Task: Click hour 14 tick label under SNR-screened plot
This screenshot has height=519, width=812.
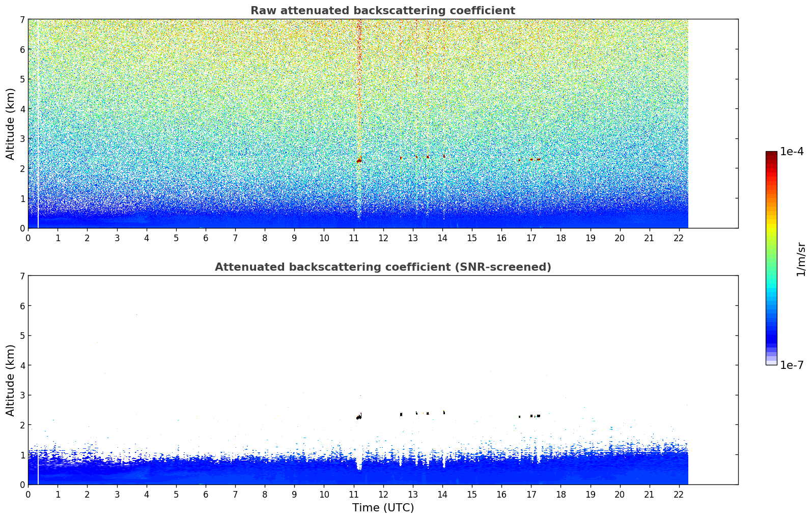Action: [x=442, y=494]
